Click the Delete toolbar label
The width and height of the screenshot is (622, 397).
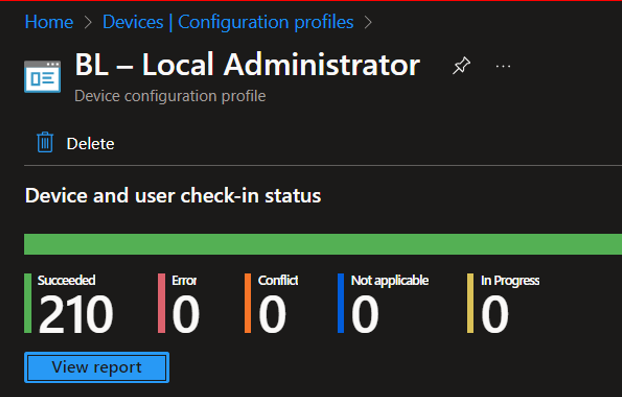90,144
